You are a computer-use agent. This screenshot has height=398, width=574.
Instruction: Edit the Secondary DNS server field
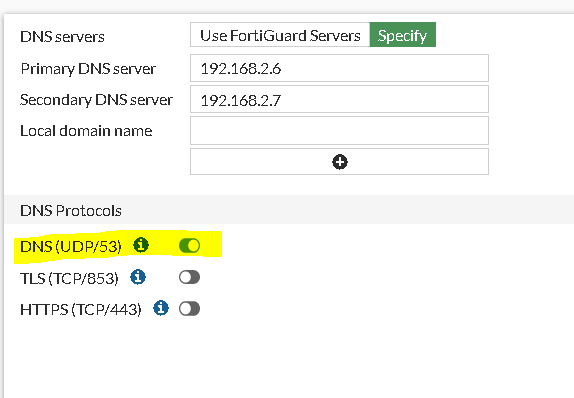(x=339, y=99)
